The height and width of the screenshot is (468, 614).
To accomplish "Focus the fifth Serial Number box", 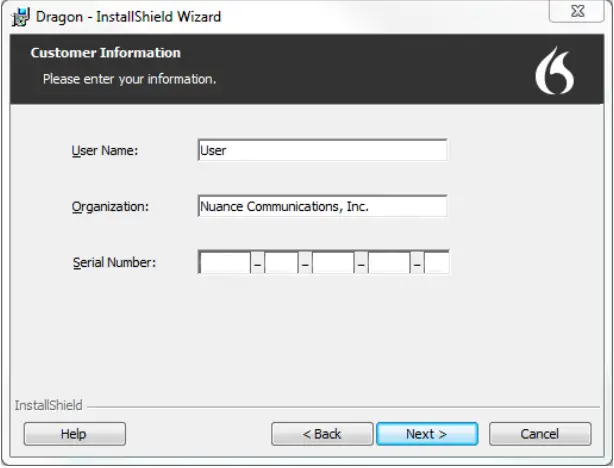I will click(437, 262).
